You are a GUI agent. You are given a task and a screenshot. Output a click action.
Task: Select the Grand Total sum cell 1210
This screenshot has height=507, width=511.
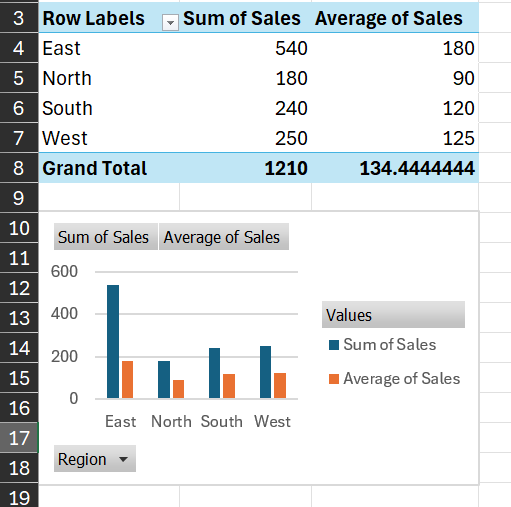click(x=245, y=168)
